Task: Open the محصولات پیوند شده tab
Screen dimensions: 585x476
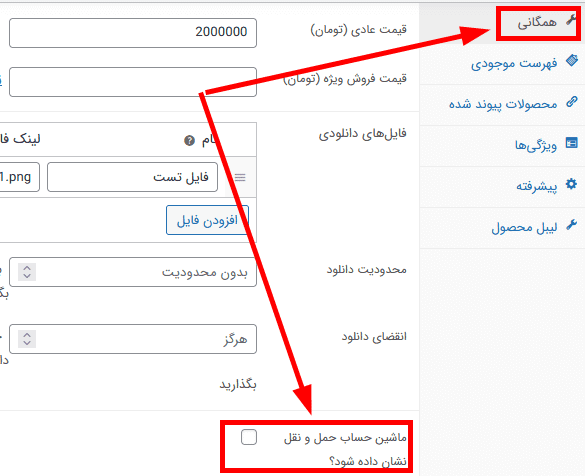Action: [502, 105]
